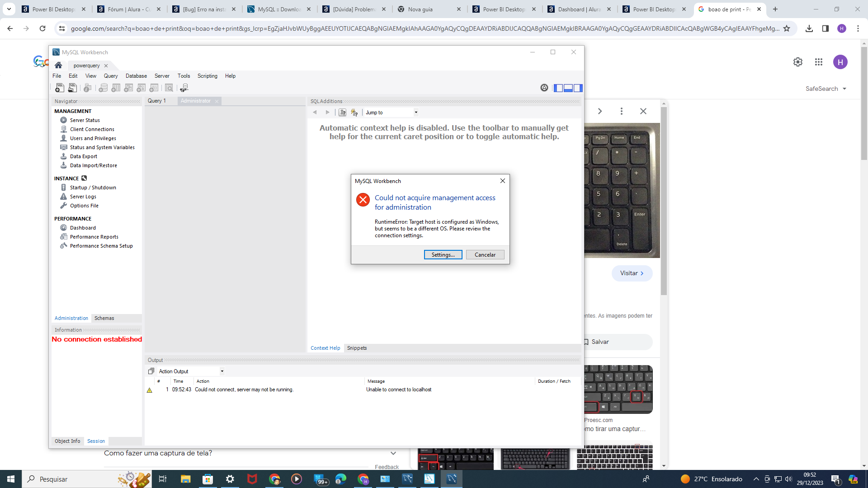Click the create new view icon
Screen dimensions: 868x488
(x=128, y=88)
